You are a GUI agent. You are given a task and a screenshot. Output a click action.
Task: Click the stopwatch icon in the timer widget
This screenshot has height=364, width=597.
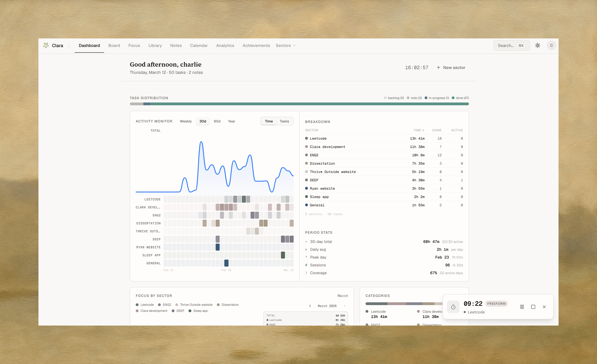(453, 307)
